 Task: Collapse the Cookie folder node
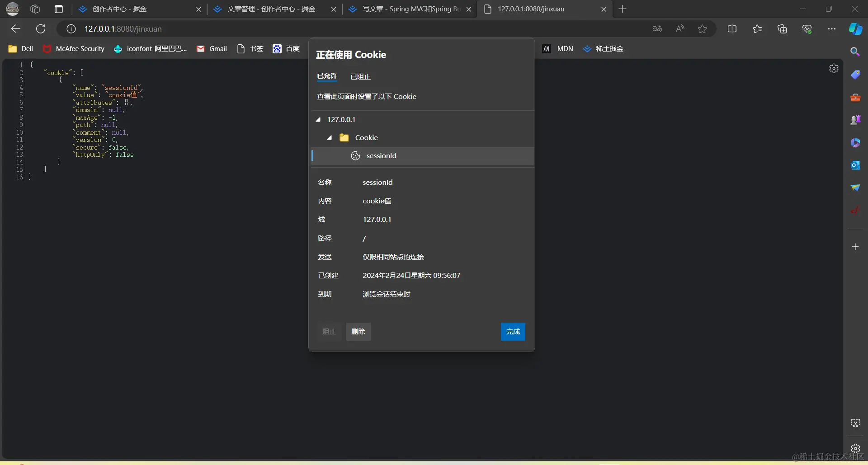pyautogui.click(x=330, y=138)
